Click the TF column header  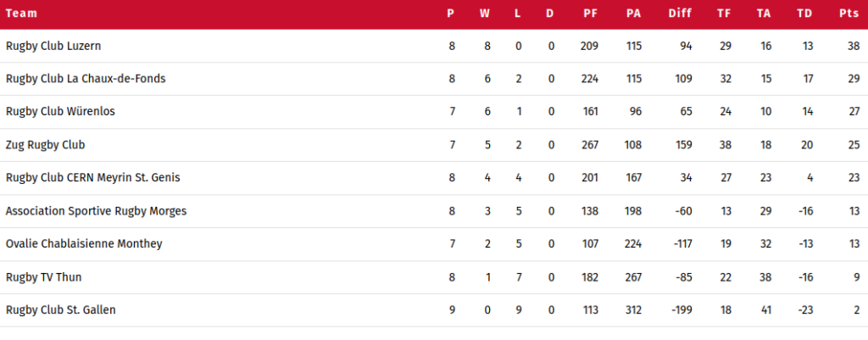click(724, 14)
